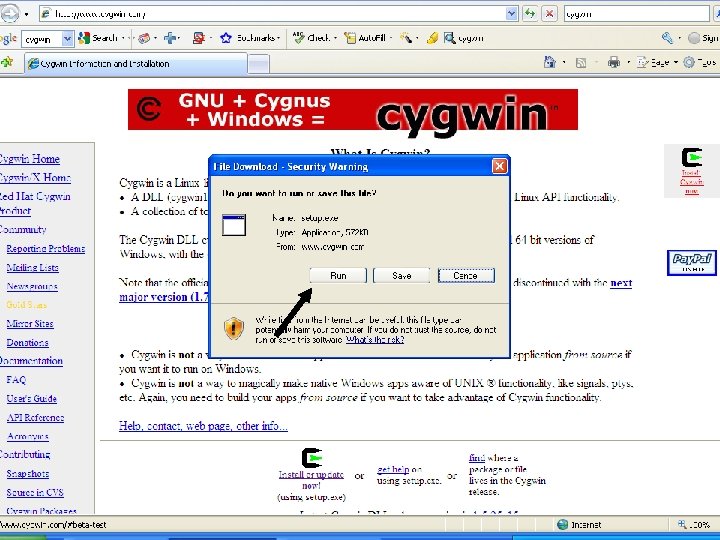
Task: Click the Cygwin logo icon above Install or update
Action: tap(312, 458)
